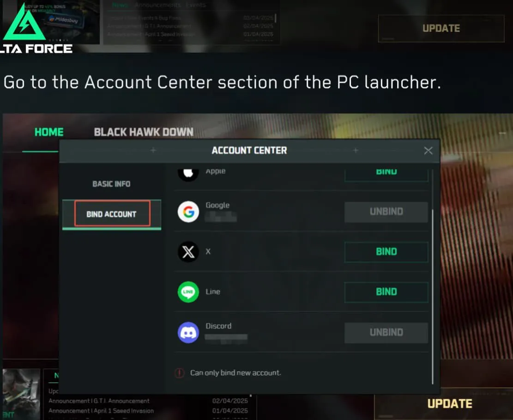Click the partially visible Apple icon

(188, 173)
